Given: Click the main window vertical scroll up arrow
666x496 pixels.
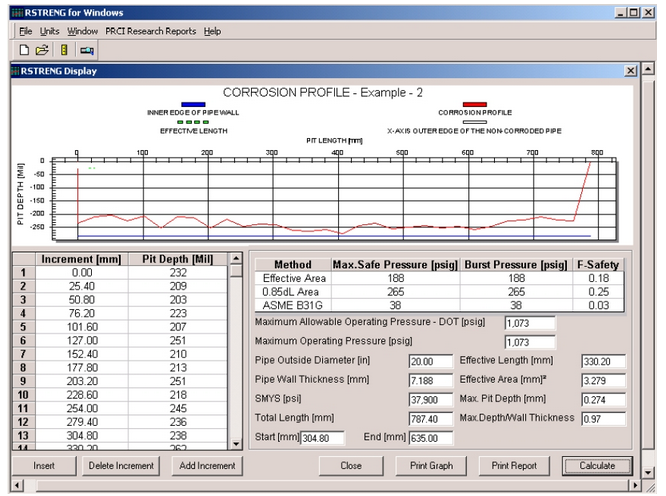Looking at the screenshot, I should (648, 68).
